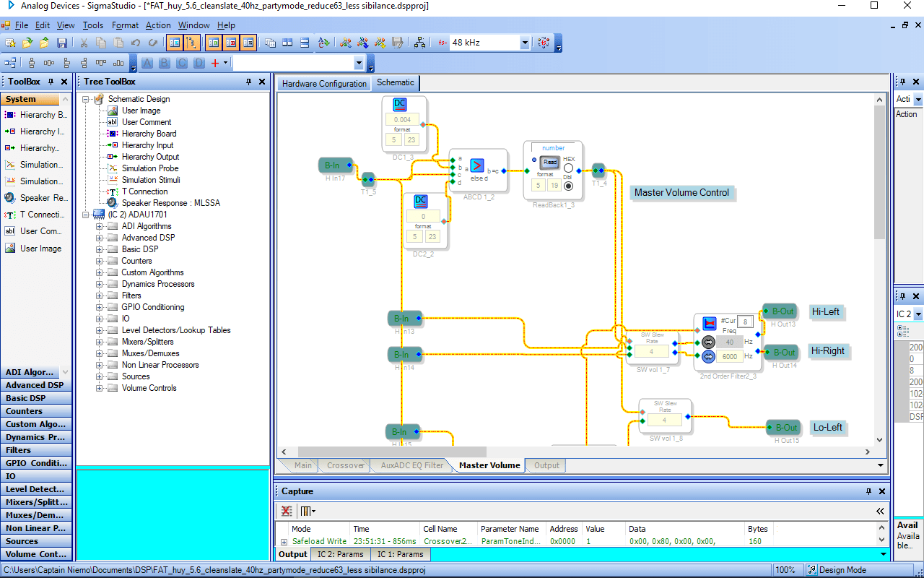Pin the Capture panel with pushpin icon
The image size is (924, 578).
click(x=868, y=491)
